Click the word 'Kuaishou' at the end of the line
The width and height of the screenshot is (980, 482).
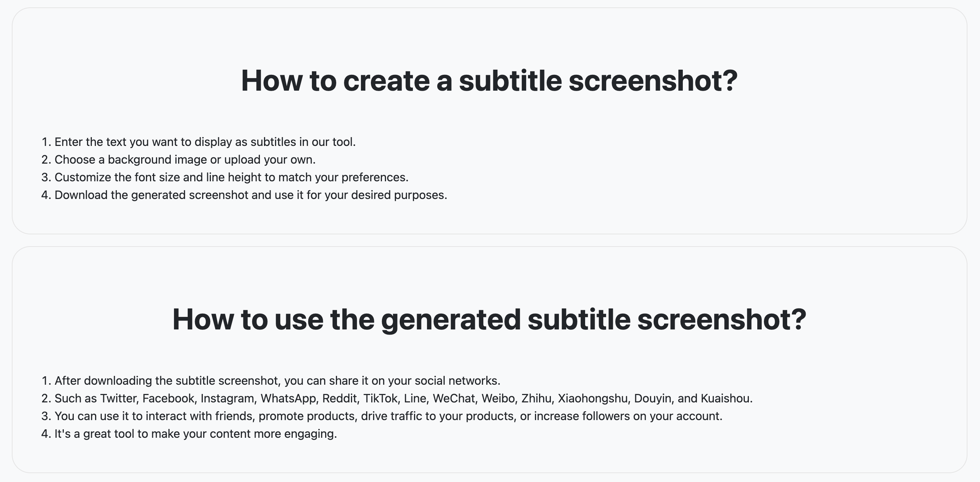tap(726, 398)
